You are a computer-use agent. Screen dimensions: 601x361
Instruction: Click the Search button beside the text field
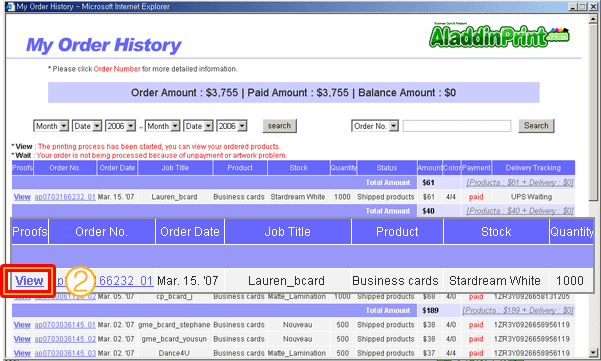click(x=536, y=126)
